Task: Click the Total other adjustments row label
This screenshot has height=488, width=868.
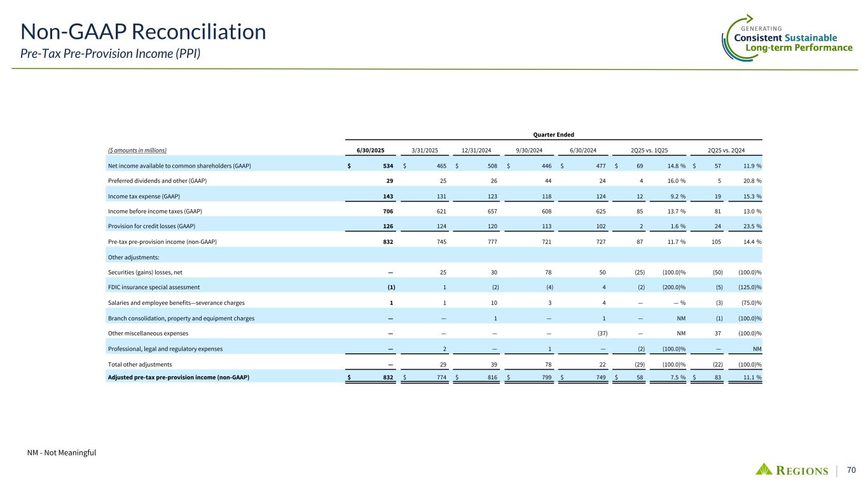Action: tap(141, 364)
